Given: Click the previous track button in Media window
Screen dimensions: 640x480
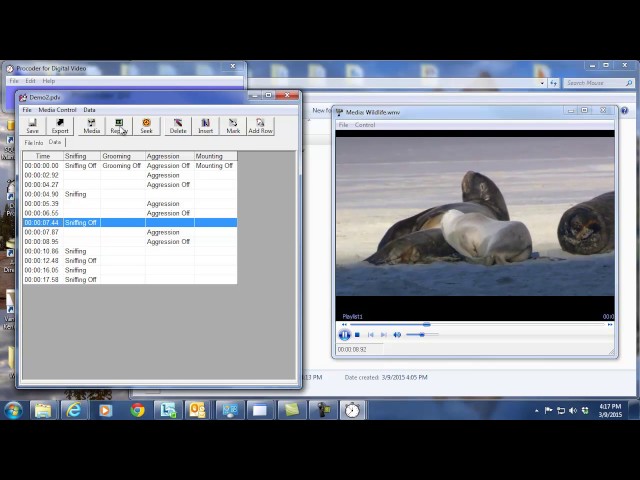Looking at the screenshot, I should coord(371,335).
